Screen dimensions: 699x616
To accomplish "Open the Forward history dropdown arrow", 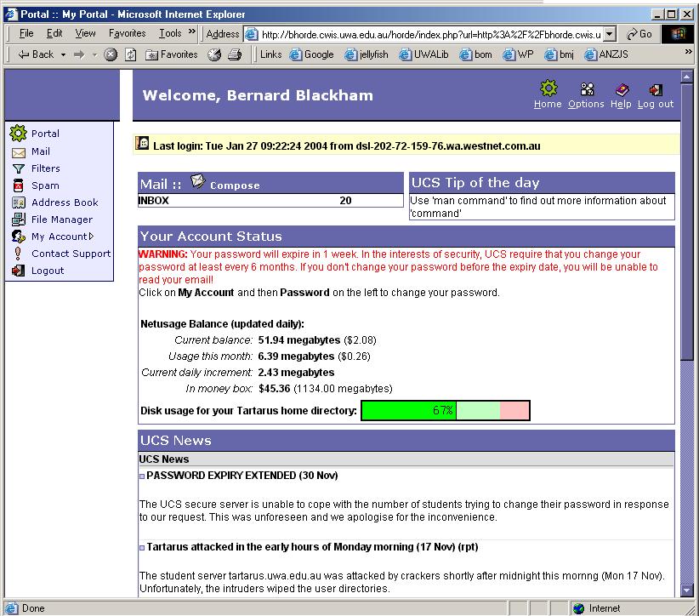I will click(94, 54).
